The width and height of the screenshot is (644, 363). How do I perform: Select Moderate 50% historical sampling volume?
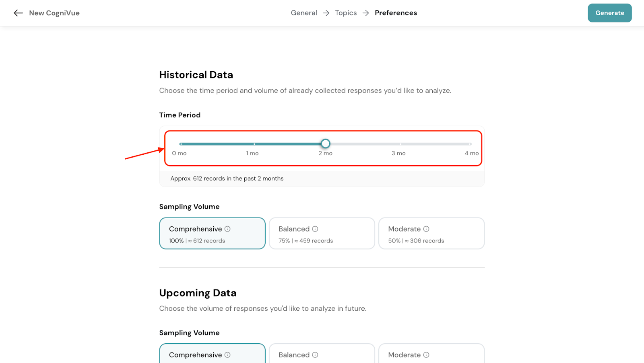coord(431,234)
